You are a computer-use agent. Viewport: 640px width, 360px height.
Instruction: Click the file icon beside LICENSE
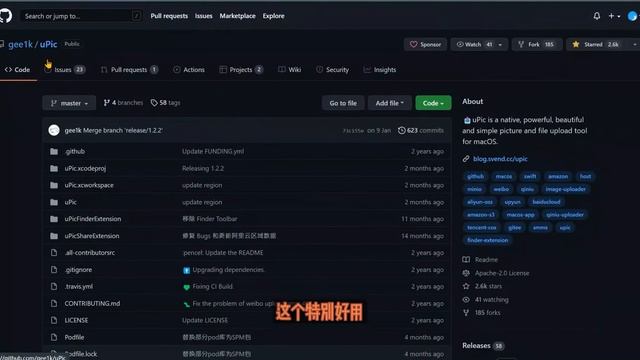54,320
